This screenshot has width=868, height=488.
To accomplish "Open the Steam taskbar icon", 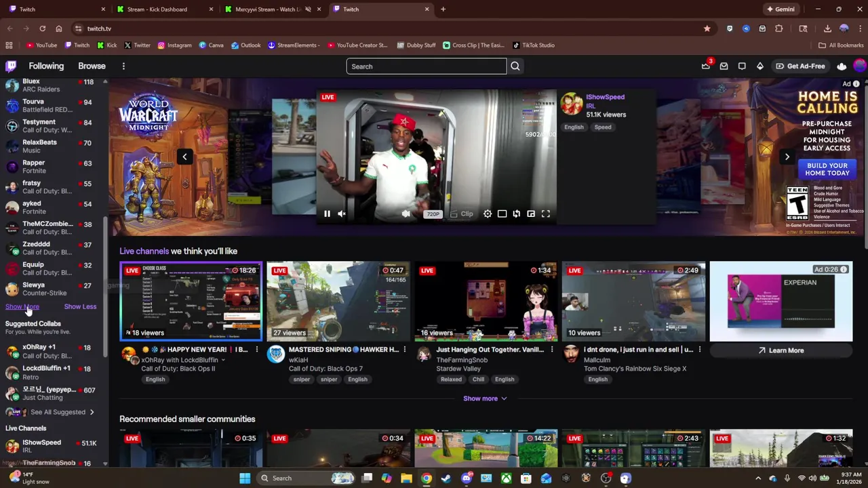I will 446,478.
